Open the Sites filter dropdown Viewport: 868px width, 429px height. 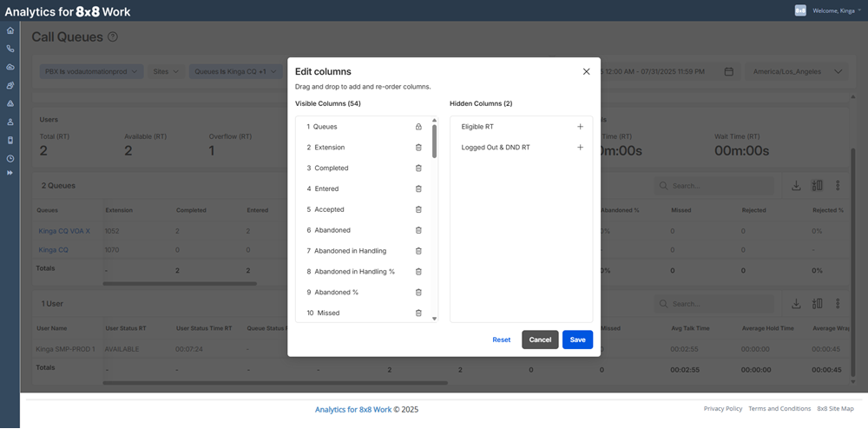(166, 71)
